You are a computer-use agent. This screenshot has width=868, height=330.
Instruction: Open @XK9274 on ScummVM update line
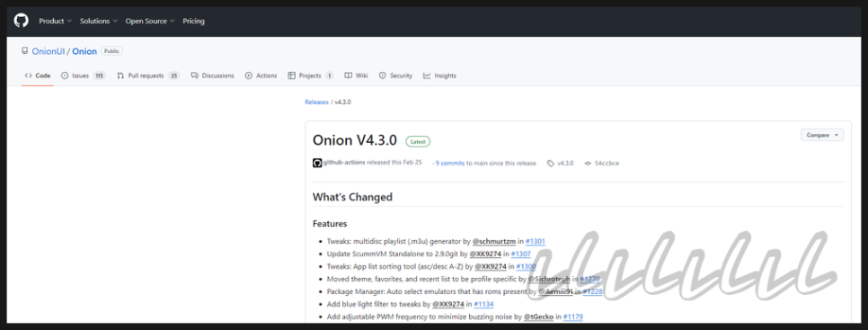tap(485, 254)
